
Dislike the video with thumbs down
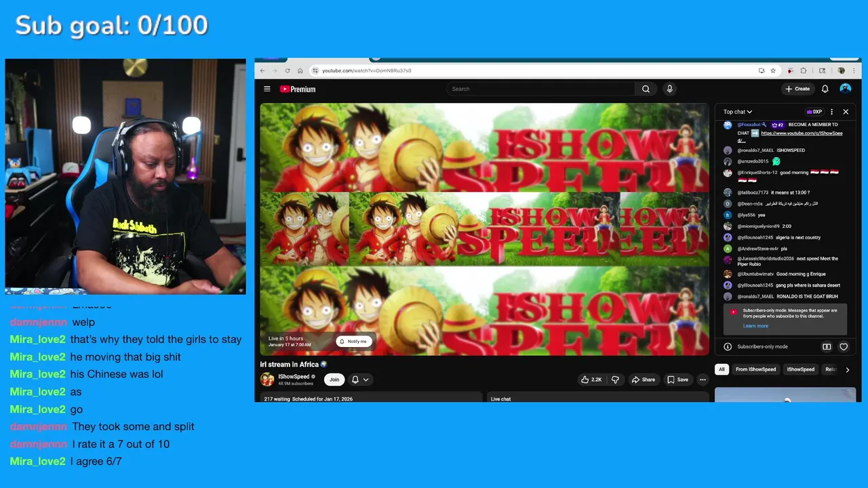click(616, 380)
